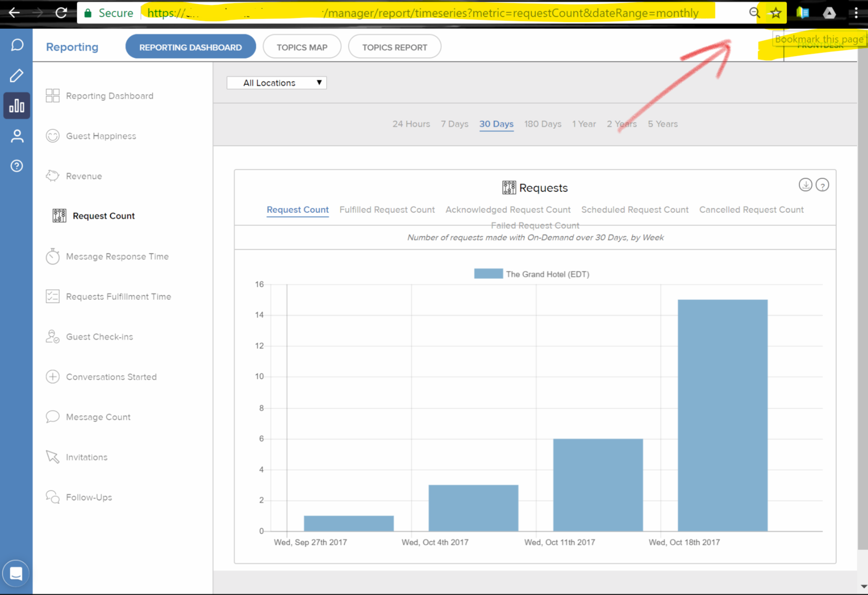Image resolution: width=868 pixels, height=595 pixels.
Task: Open Requests Fulfillment Time report
Action: 118,297
